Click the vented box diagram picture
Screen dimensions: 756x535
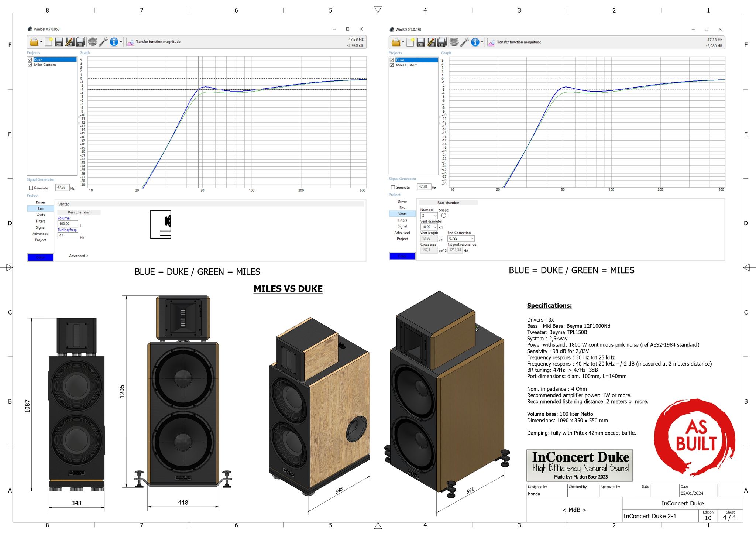coord(161,224)
